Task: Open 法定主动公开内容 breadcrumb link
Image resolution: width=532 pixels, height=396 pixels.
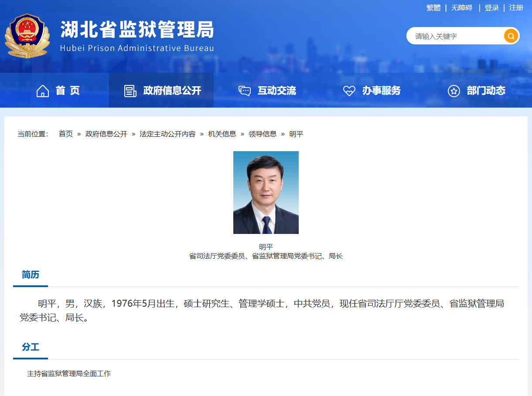Action: click(167, 134)
